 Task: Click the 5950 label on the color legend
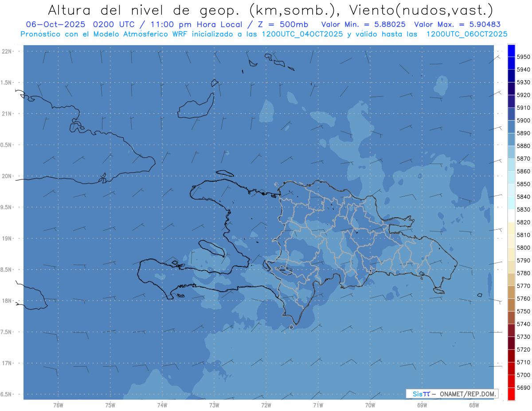[523, 57]
